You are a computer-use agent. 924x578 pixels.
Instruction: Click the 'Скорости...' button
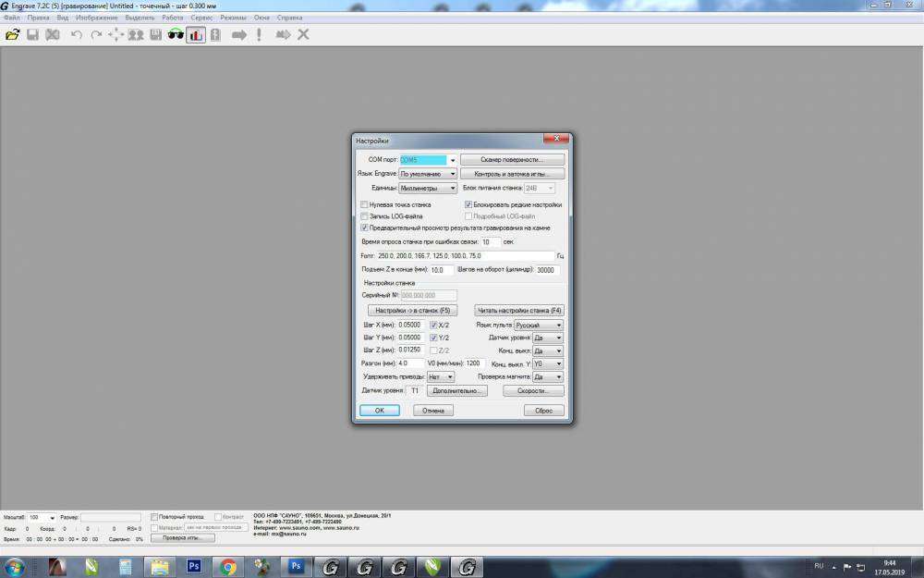pos(533,391)
